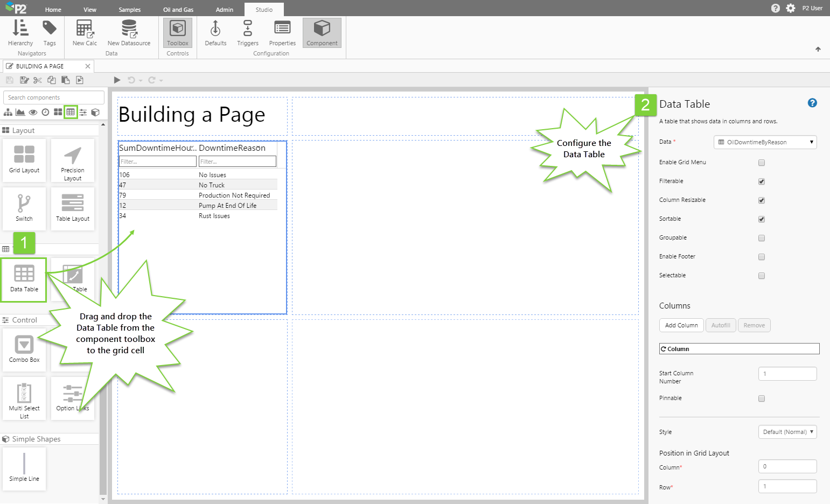Enable the Grid Menu checkbox
830x504 pixels.
click(761, 163)
